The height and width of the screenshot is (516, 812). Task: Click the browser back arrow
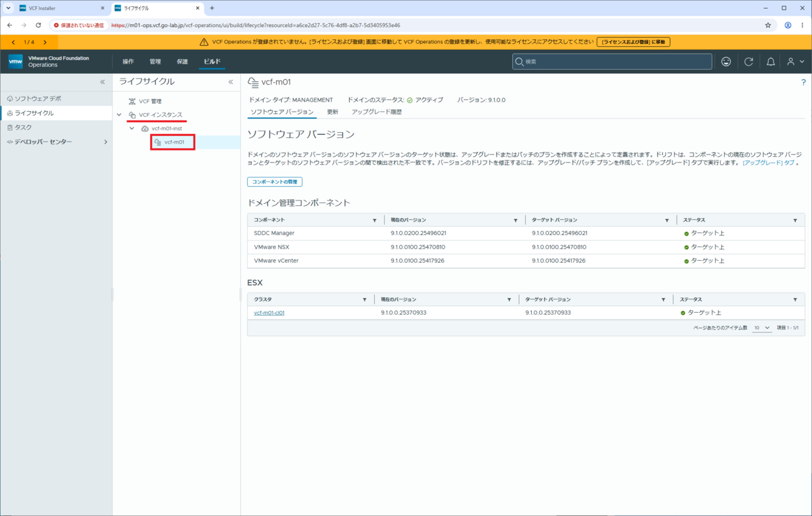pos(9,25)
